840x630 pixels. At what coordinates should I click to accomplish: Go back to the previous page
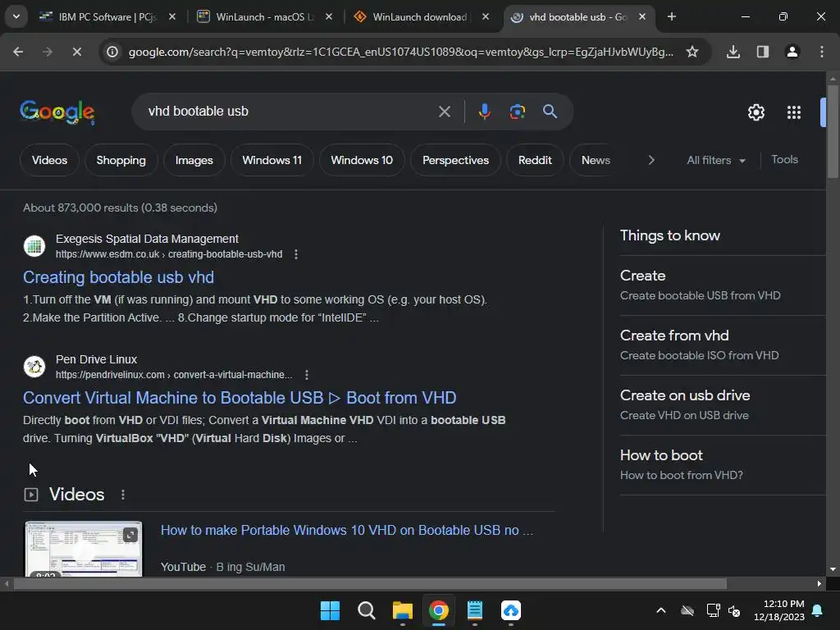(18, 52)
